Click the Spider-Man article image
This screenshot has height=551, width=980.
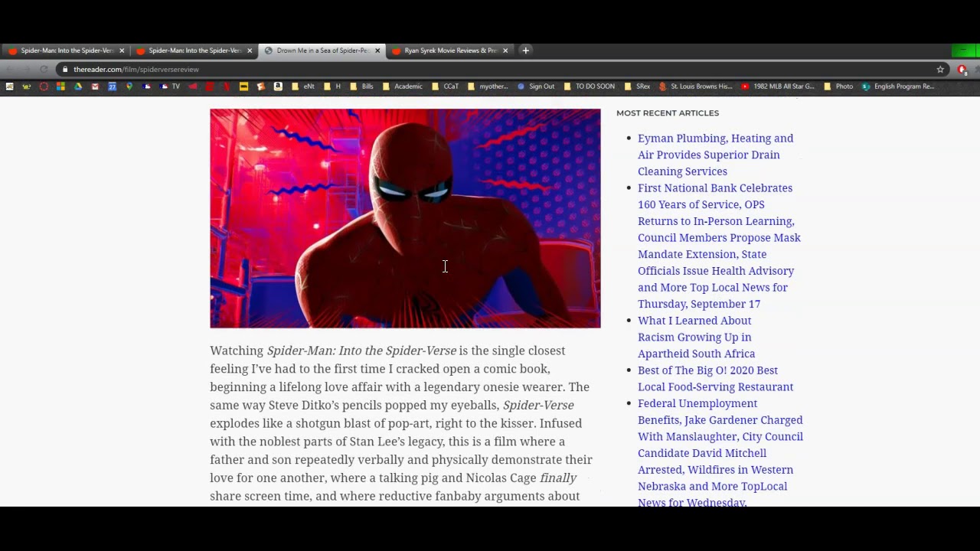pyautogui.click(x=405, y=218)
